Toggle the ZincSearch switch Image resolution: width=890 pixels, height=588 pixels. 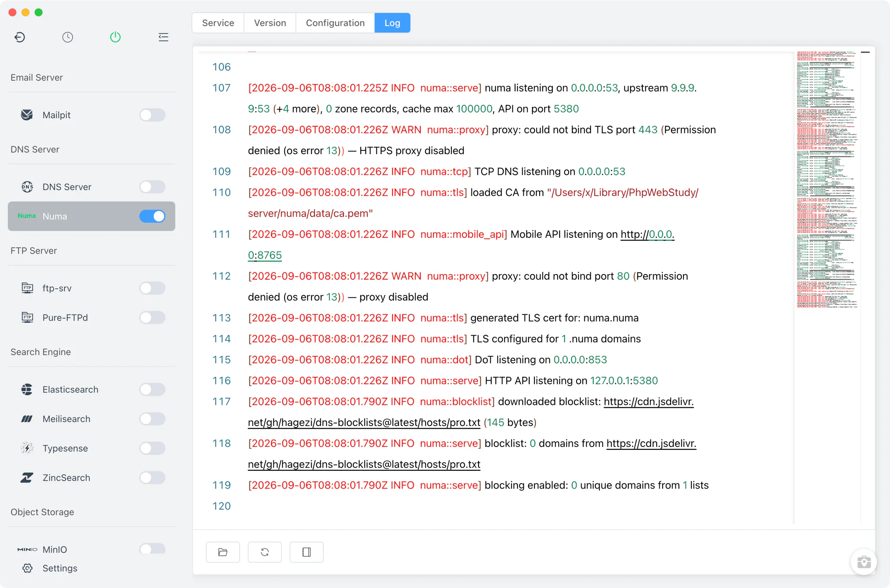[152, 478]
